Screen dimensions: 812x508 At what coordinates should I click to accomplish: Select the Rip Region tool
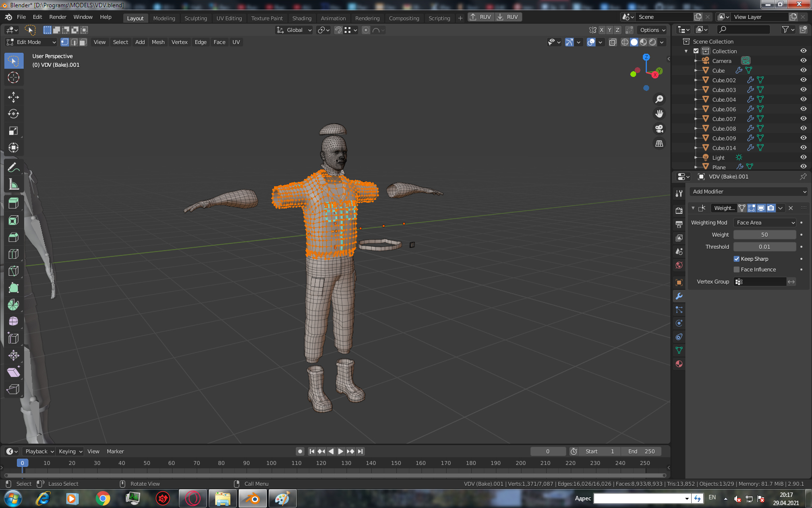point(14,389)
